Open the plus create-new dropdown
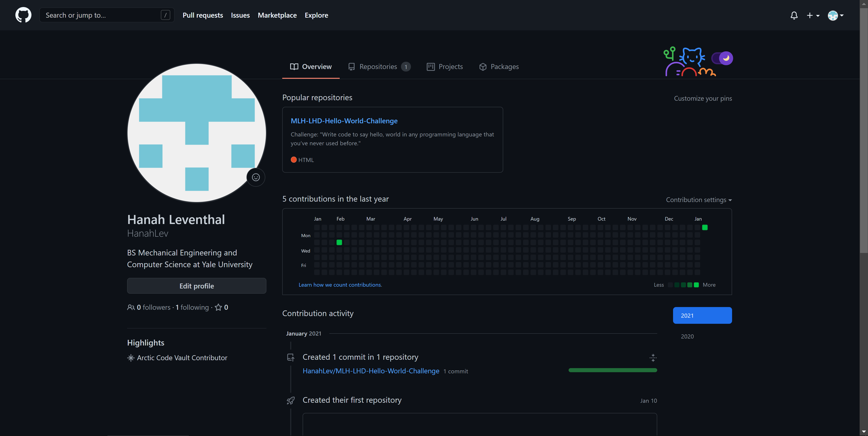 813,15
